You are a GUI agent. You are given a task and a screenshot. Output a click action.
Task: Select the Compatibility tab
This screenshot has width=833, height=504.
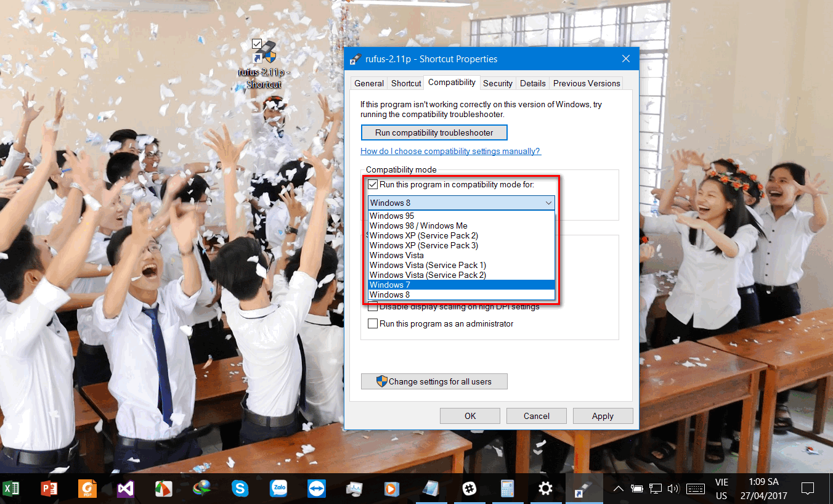tap(452, 83)
